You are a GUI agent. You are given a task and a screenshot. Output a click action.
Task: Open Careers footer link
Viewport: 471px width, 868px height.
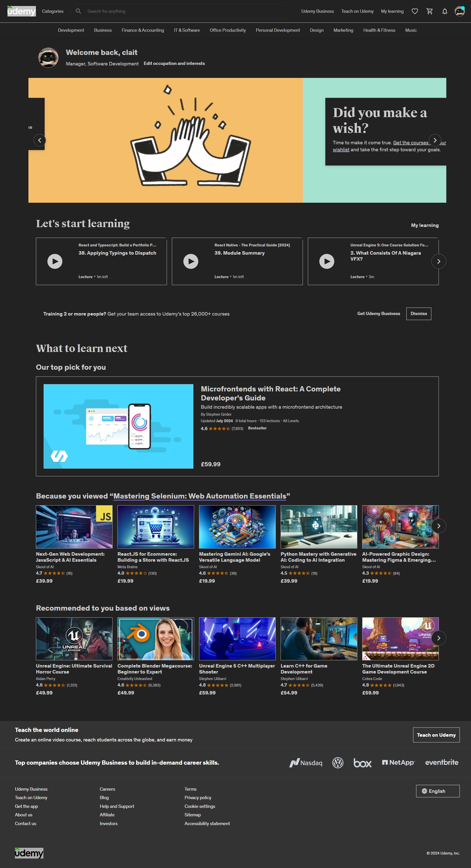pos(108,789)
